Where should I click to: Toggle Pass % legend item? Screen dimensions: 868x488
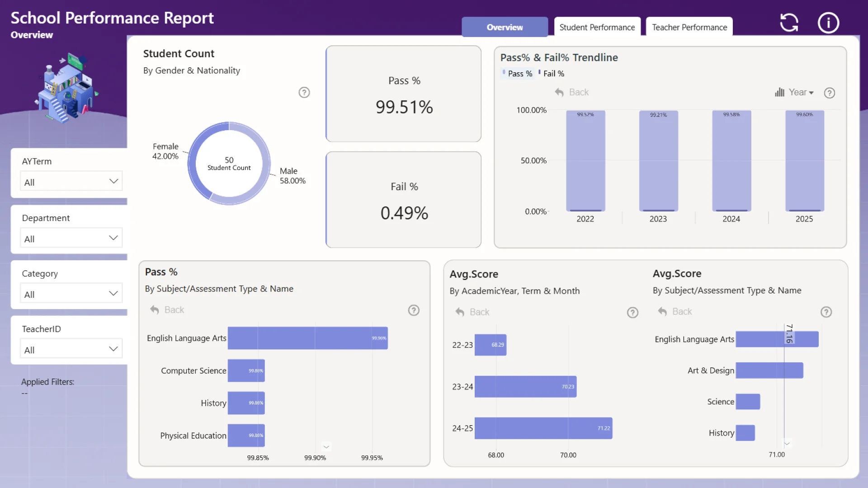pyautogui.click(x=519, y=74)
